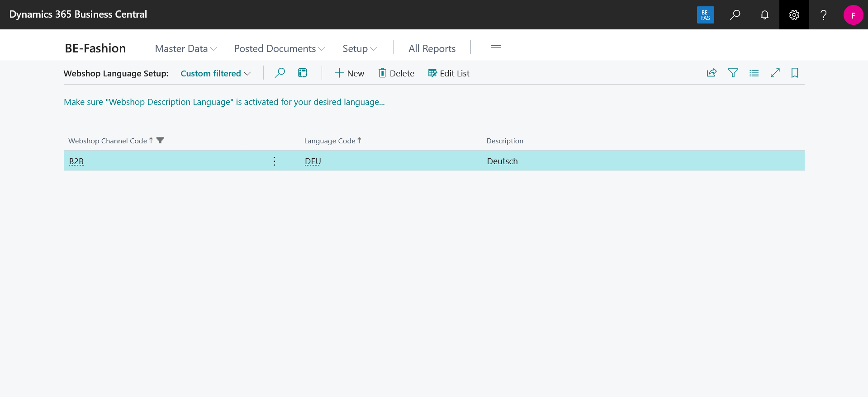The height and width of the screenshot is (397, 868).
Task: Open the hamburger navigation menu
Action: point(496,48)
